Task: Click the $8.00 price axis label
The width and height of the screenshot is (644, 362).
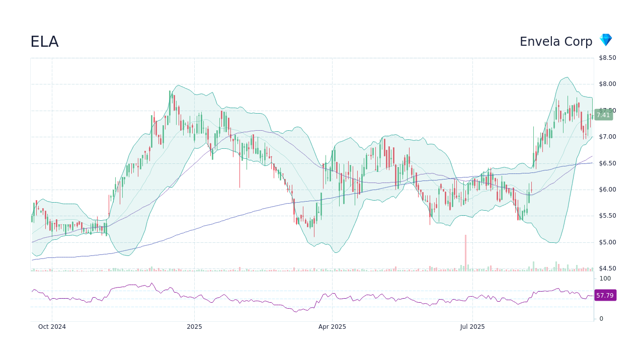Action: (x=607, y=84)
